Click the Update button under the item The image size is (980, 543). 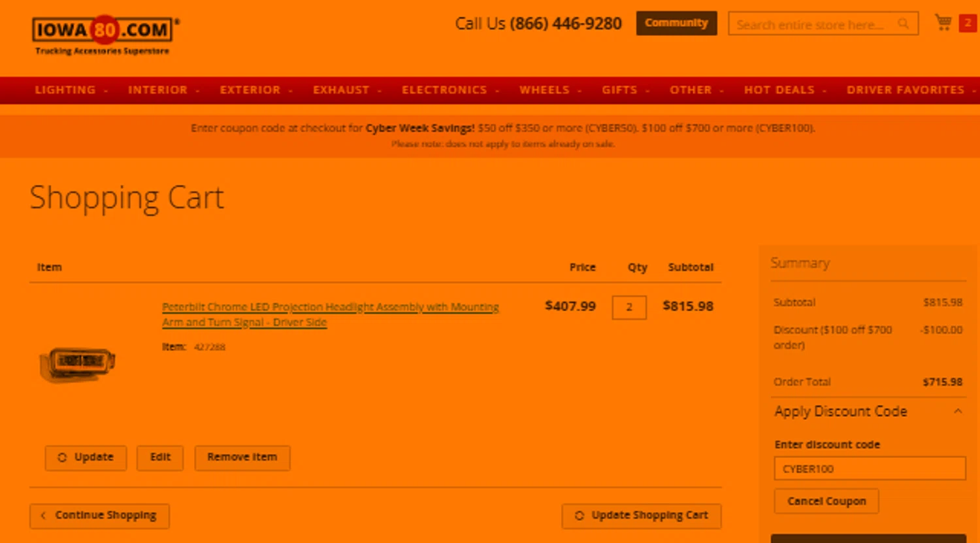click(86, 457)
